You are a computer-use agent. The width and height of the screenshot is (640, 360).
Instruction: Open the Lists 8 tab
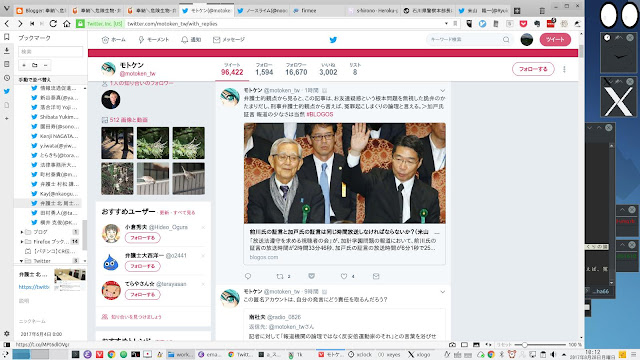pos(355,69)
